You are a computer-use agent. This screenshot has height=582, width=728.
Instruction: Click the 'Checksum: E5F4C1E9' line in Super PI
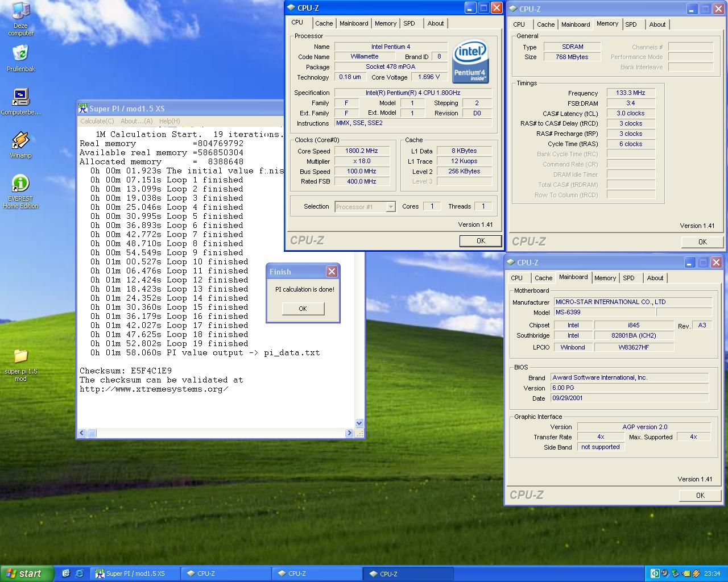coord(126,371)
